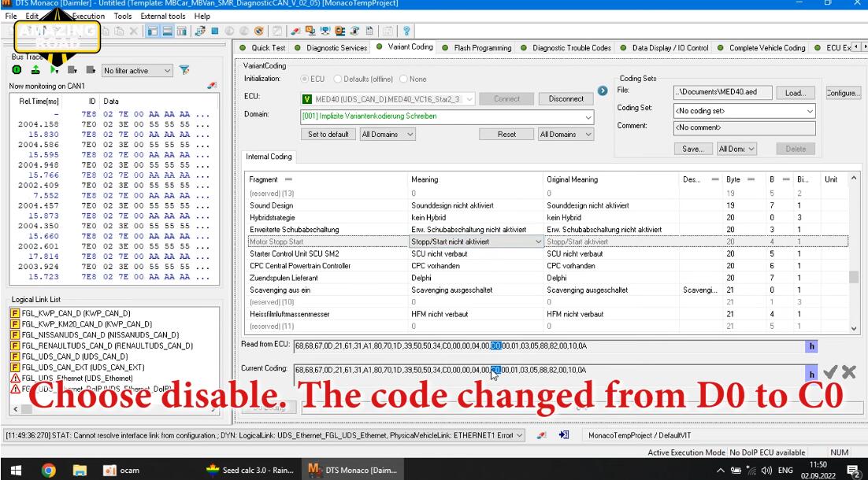The height and width of the screenshot is (480, 868).
Task: Click the blue stop square toolbar icon
Action: [x=215, y=31]
